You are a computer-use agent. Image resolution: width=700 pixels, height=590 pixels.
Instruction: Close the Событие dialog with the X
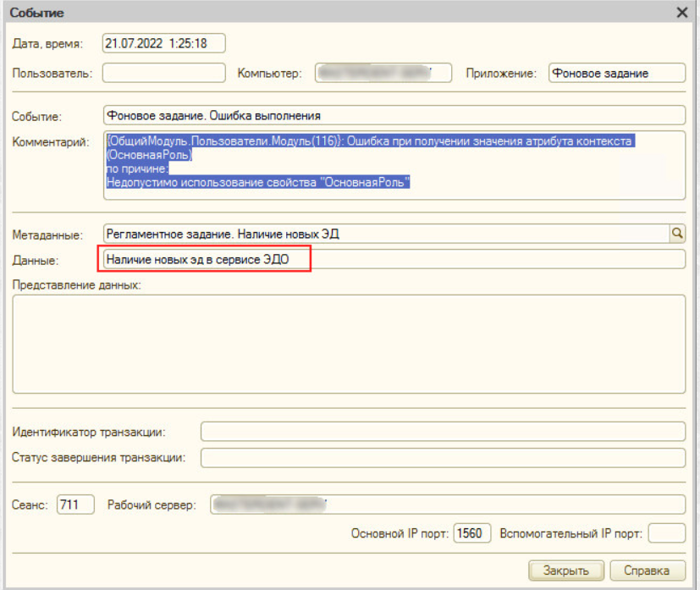click(x=681, y=13)
